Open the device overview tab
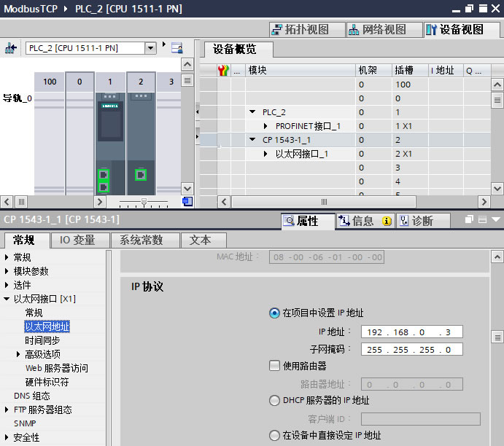 [x=239, y=50]
